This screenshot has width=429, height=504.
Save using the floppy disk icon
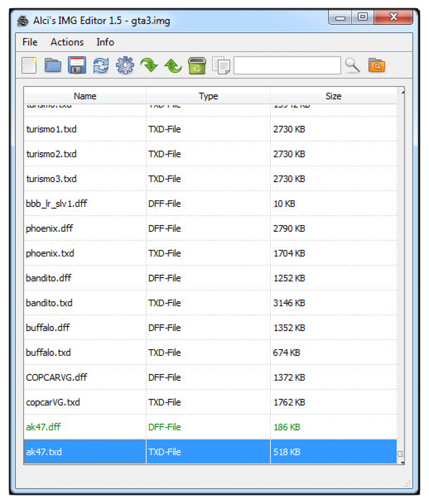point(77,65)
